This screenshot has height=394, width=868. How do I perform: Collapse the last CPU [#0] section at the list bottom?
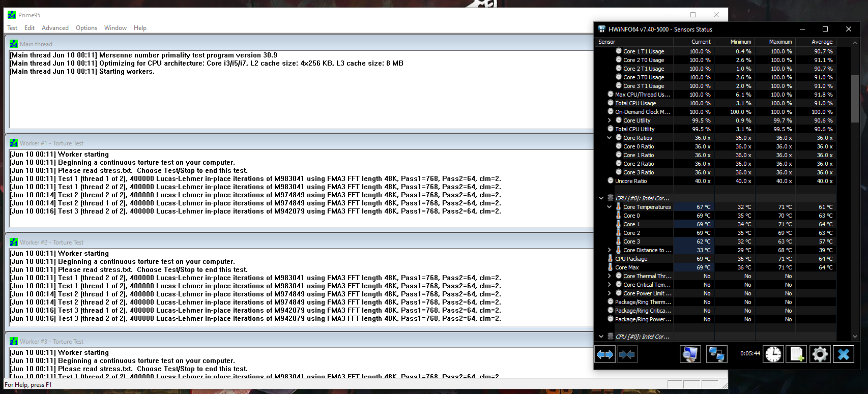coord(601,337)
